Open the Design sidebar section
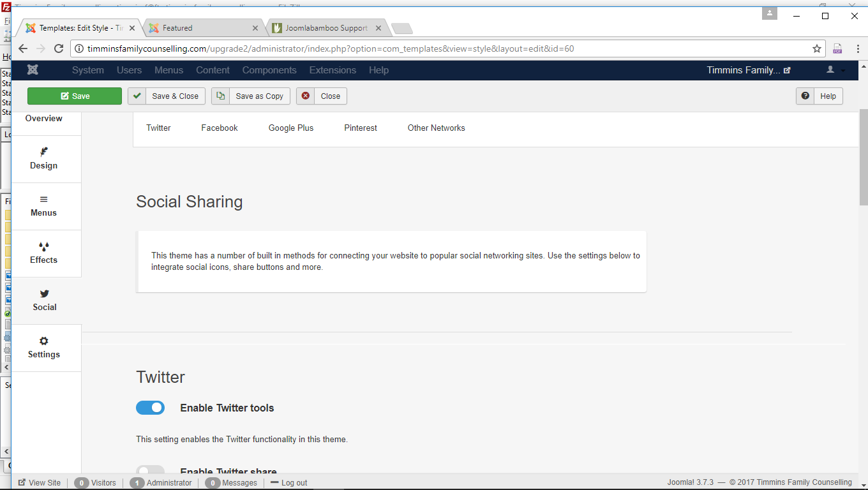The image size is (868, 490). coord(44,159)
